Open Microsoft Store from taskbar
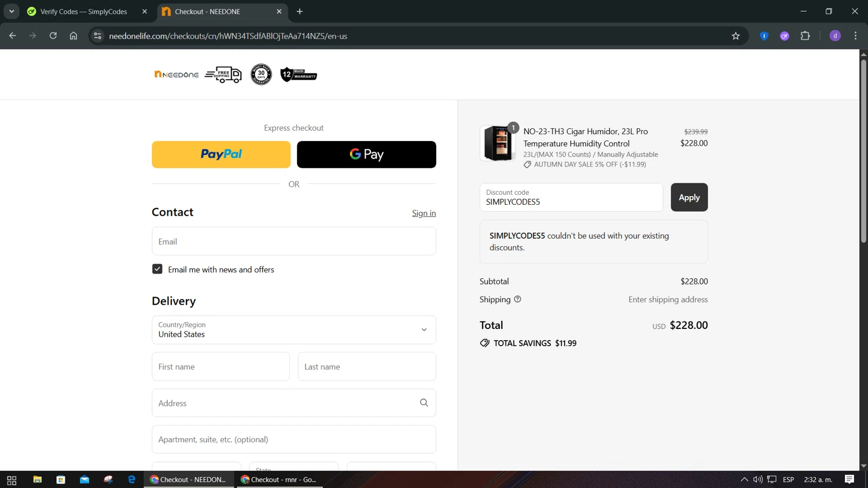 click(61, 480)
